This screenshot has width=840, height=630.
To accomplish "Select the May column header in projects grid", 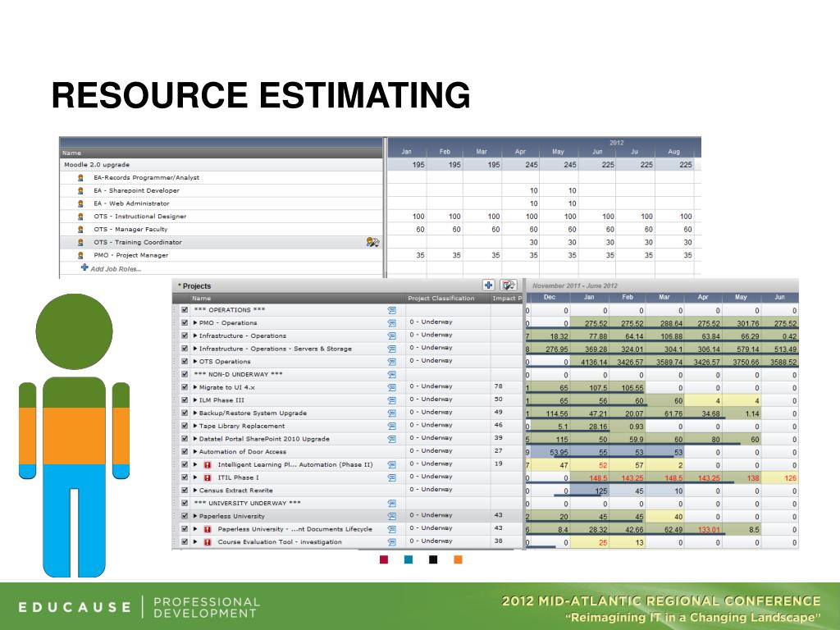I will click(x=741, y=297).
